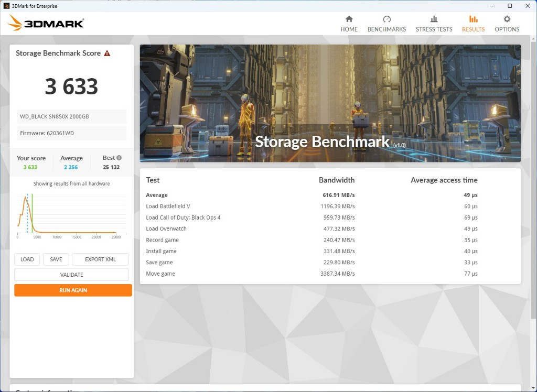Select the green Your score value 3 633
This screenshot has height=392, width=537.
coord(31,166)
